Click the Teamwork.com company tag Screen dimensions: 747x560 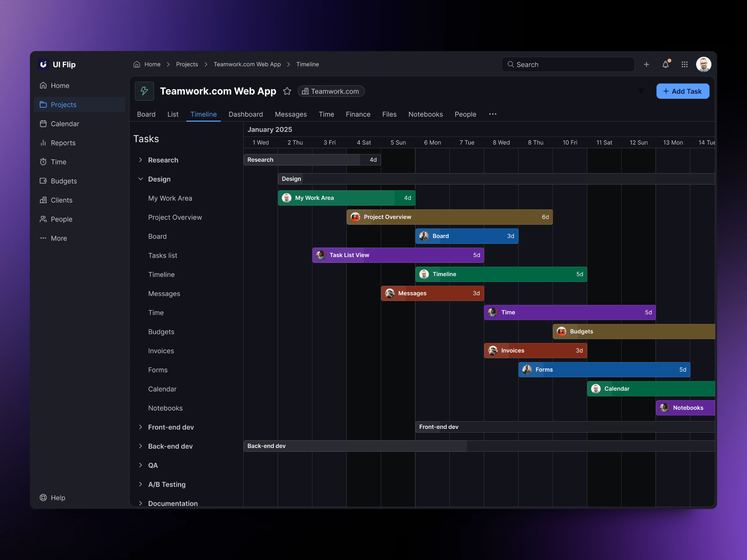coord(331,91)
